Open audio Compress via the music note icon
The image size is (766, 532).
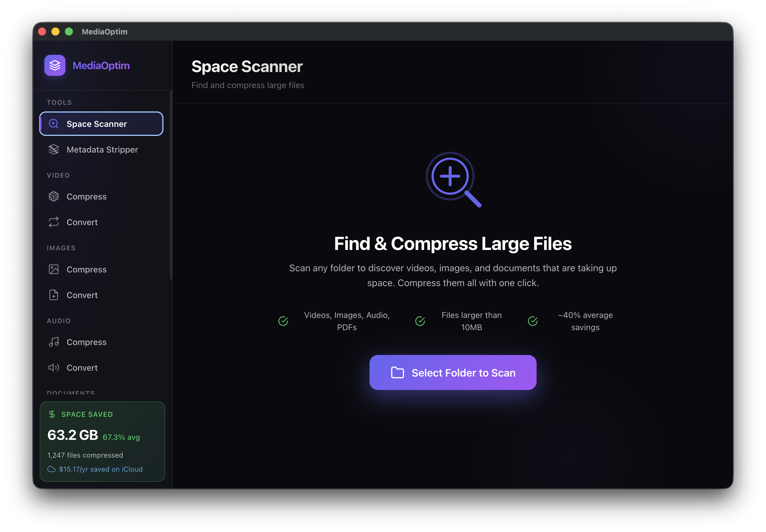54,342
